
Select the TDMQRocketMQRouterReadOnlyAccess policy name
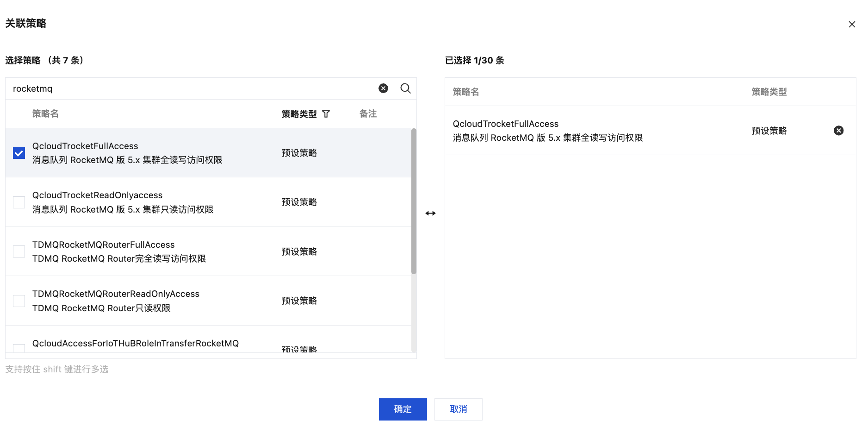(116, 294)
